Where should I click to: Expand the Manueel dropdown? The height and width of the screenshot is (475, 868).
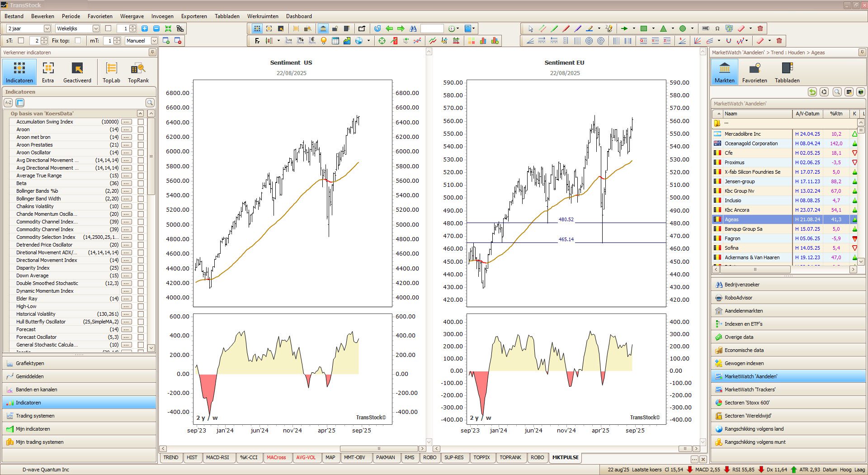(x=154, y=41)
